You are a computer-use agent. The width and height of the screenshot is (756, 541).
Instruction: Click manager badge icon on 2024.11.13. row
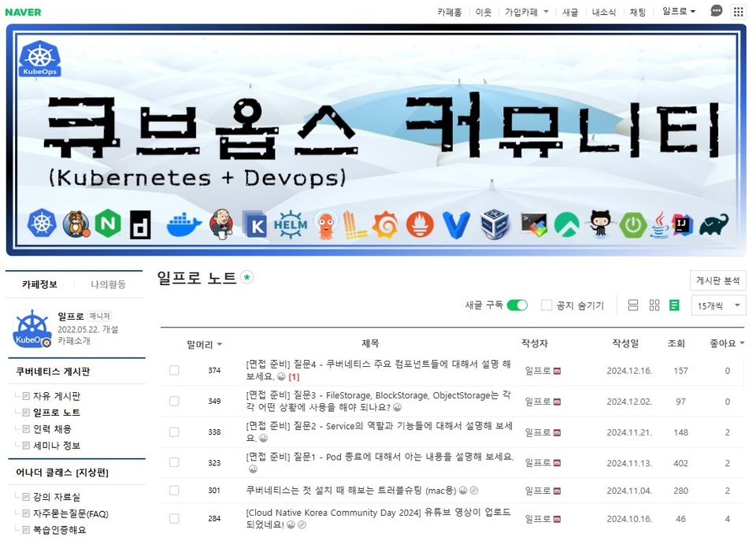coord(557,463)
